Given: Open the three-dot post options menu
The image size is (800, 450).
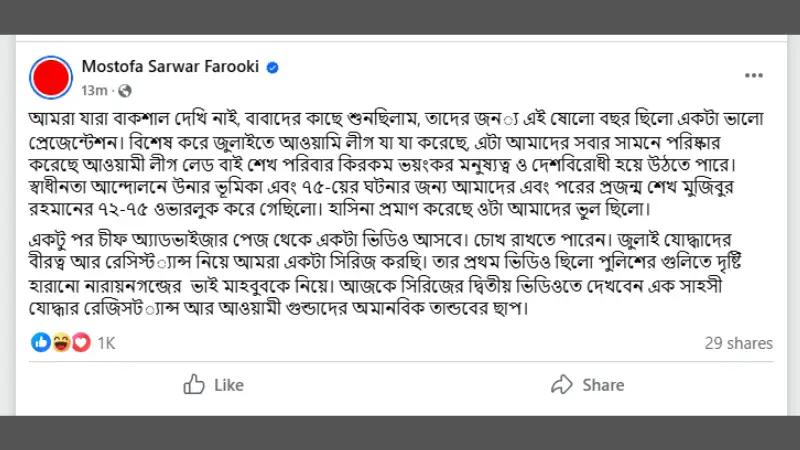Looking at the screenshot, I should click(x=754, y=76).
